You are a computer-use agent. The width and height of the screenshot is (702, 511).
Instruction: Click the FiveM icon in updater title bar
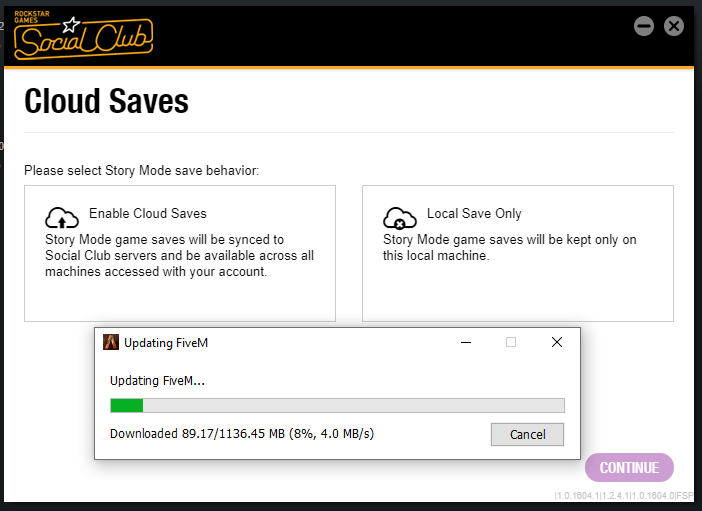111,342
